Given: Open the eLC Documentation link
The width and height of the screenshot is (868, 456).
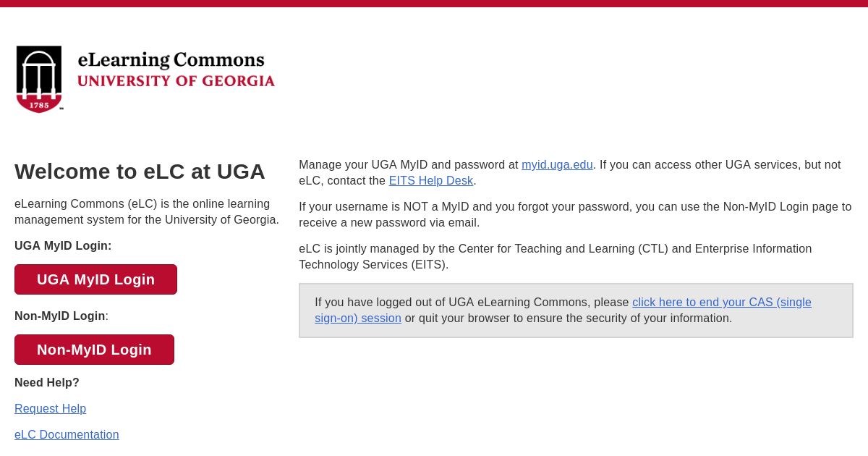Looking at the screenshot, I should click(x=67, y=435).
